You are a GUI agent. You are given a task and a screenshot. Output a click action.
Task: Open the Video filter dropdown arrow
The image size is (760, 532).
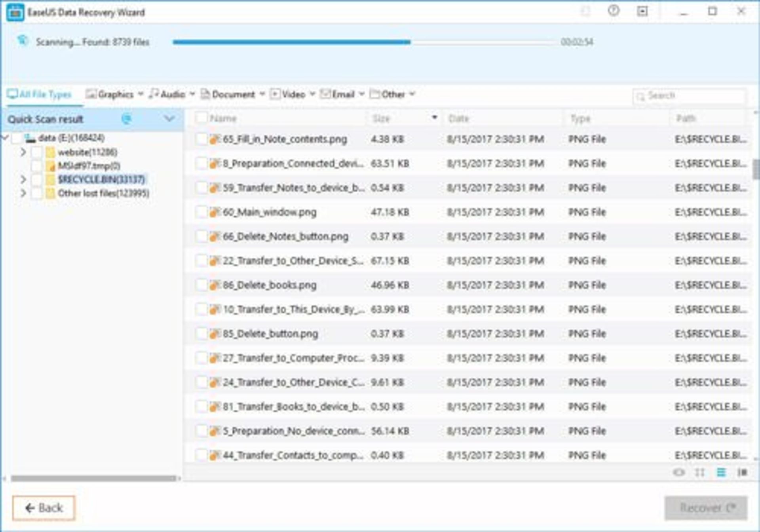click(312, 94)
